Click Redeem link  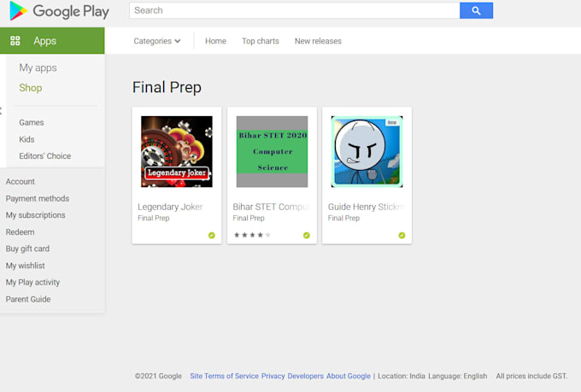(20, 232)
